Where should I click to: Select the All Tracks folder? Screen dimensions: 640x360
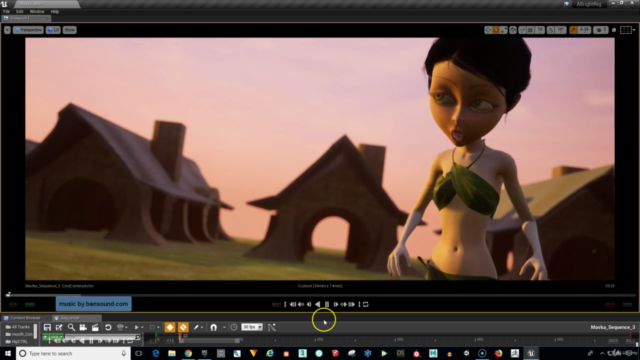[x=18, y=327]
